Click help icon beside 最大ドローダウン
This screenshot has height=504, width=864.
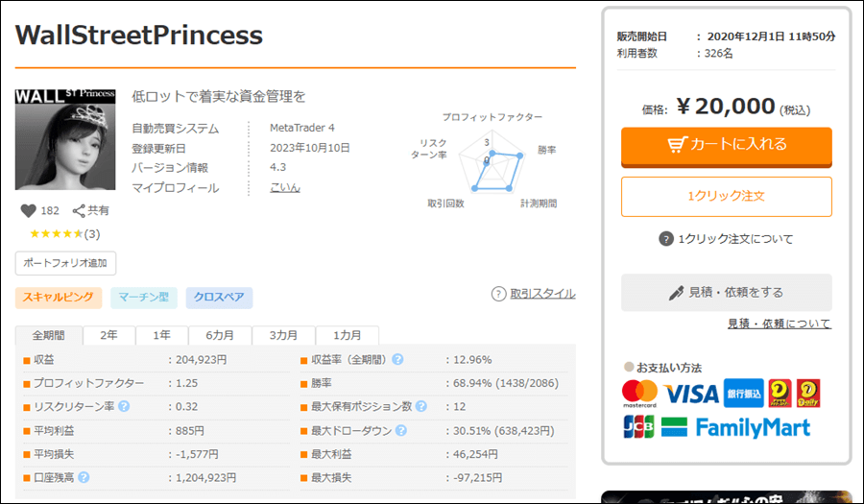[397, 431]
